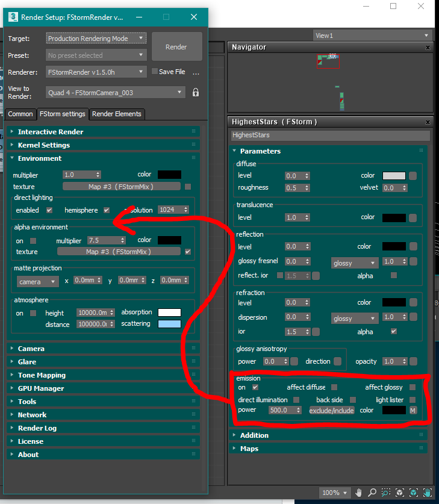Click the translucence color map slot square
This screenshot has width=439, height=504.
(x=413, y=218)
